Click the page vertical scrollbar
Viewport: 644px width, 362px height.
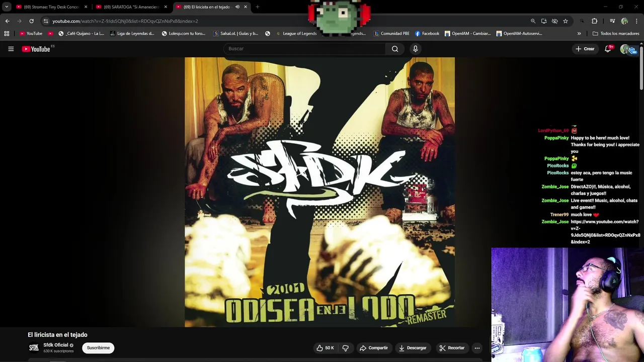pos(641,68)
